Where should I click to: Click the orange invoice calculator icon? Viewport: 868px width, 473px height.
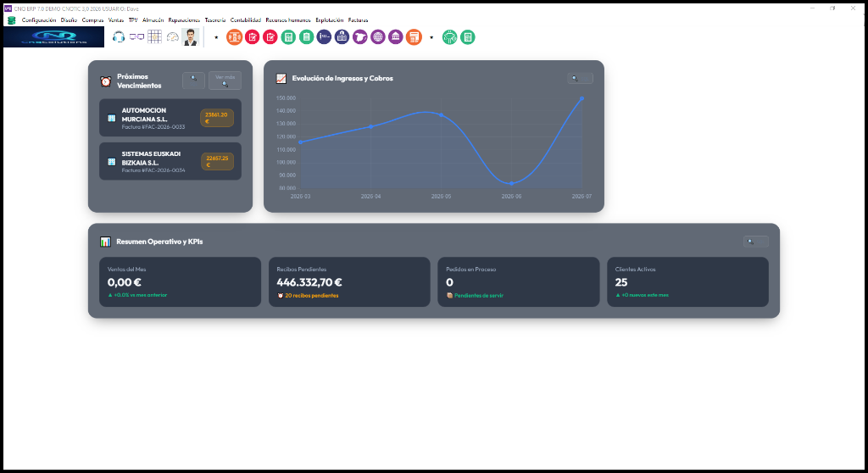(414, 37)
